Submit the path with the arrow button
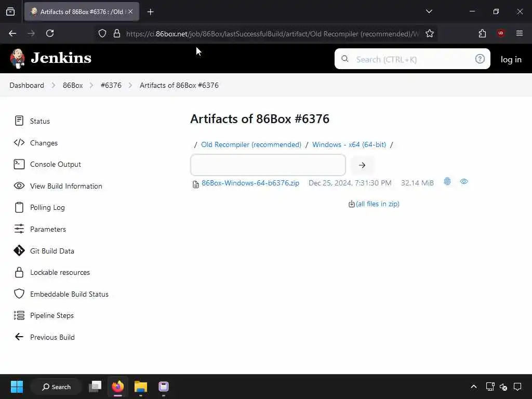 click(362, 165)
